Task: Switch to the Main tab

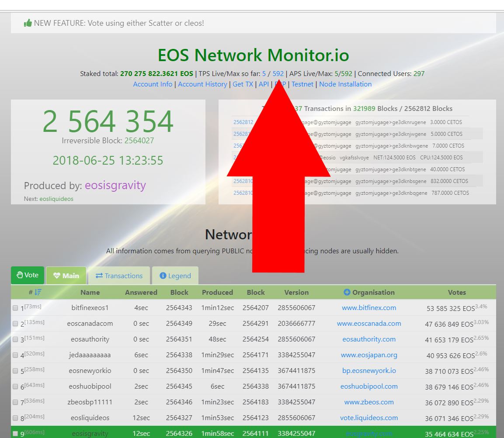Action: point(66,276)
